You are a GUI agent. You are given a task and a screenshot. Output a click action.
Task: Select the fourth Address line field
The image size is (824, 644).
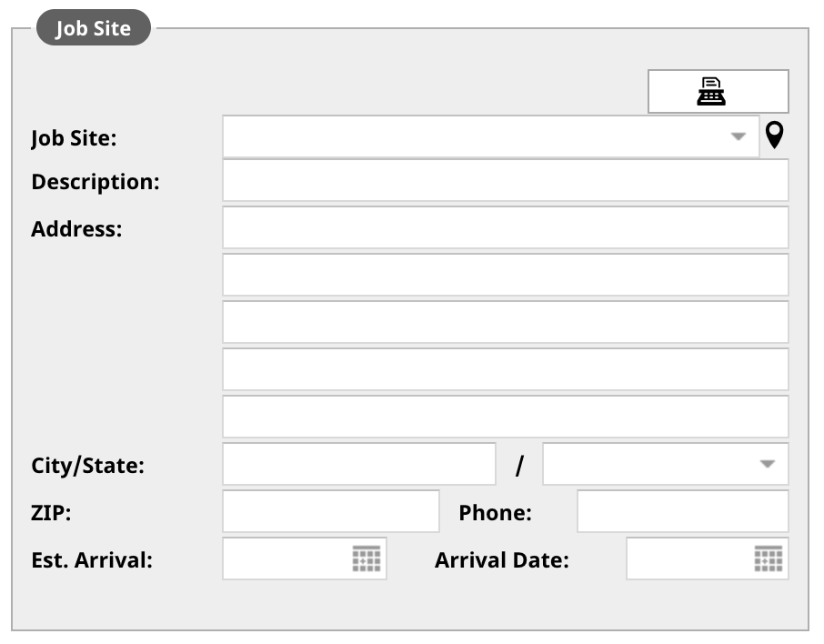[506, 369]
